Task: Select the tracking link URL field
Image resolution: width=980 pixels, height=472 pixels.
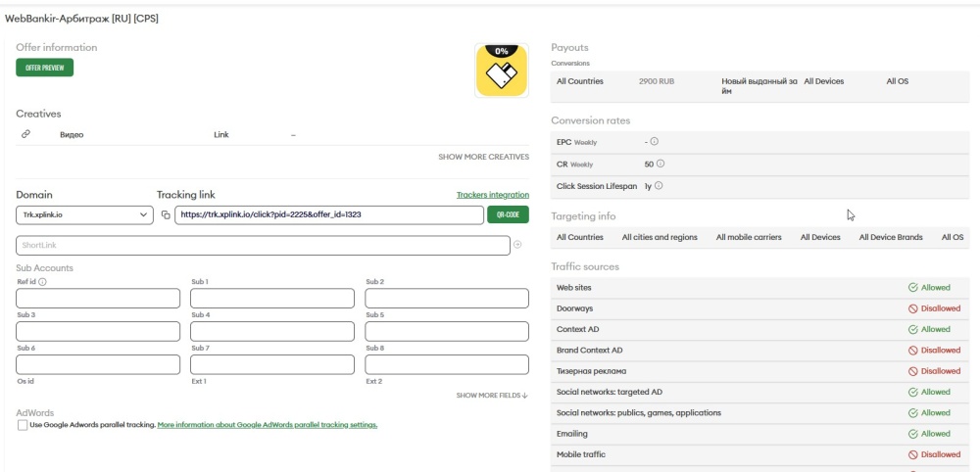Action: 328,215
